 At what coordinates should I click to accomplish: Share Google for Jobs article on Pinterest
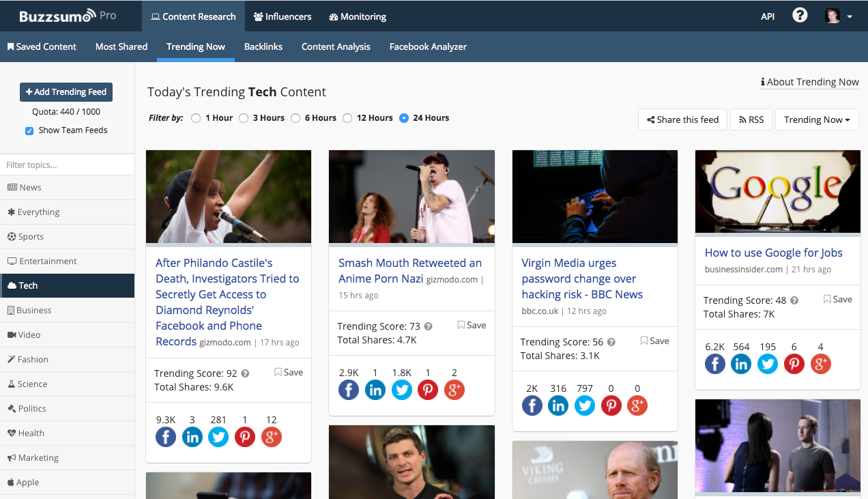[794, 364]
